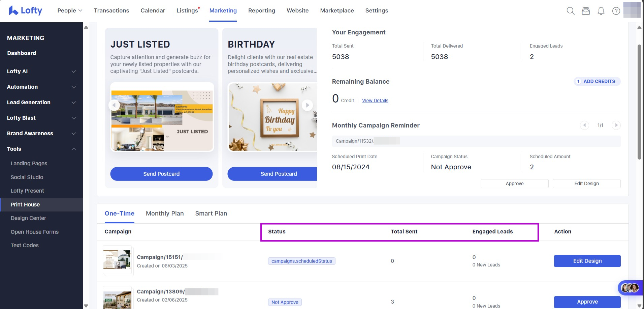Open the help question mark icon
This screenshot has height=309, width=644.
[616, 11]
